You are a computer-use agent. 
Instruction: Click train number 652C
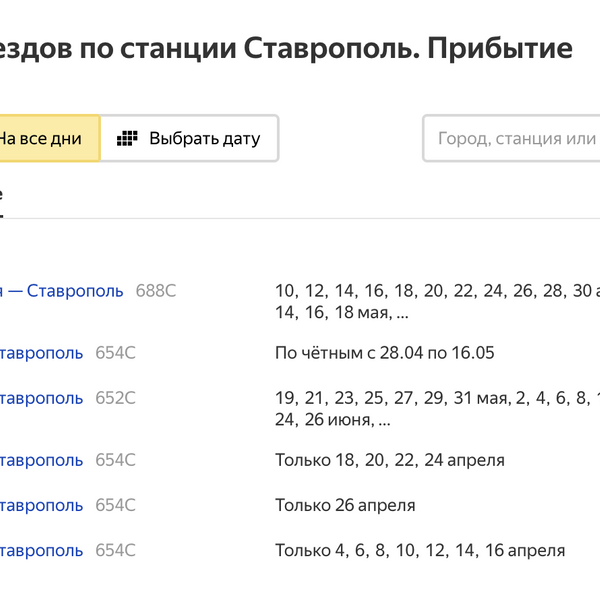tap(115, 398)
